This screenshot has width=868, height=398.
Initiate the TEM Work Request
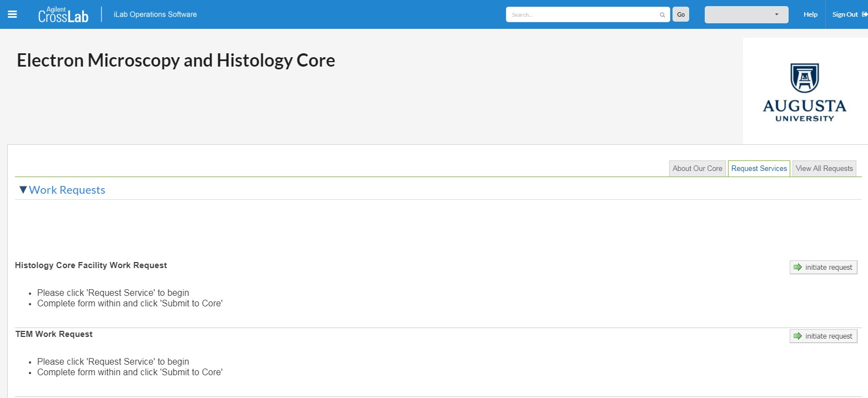(824, 336)
